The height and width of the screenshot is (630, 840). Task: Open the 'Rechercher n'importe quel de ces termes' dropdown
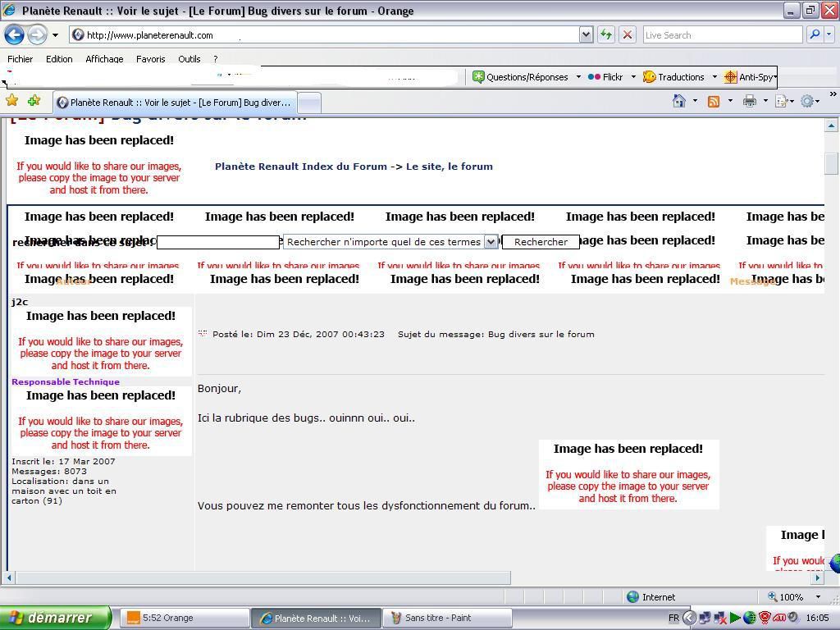pos(491,242)
